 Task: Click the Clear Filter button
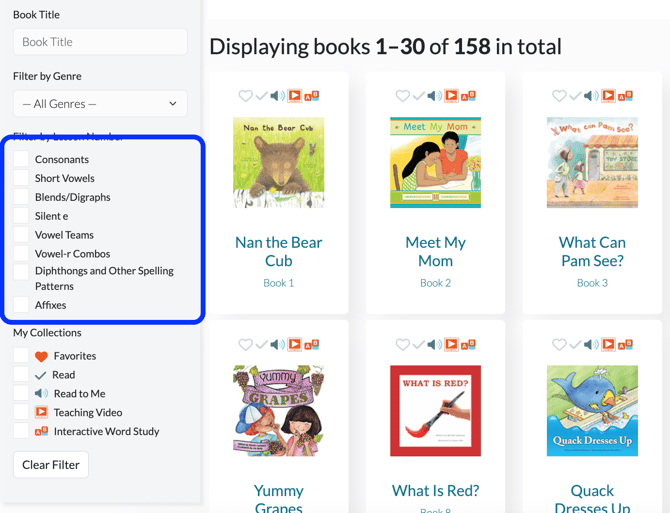(51, 464)
